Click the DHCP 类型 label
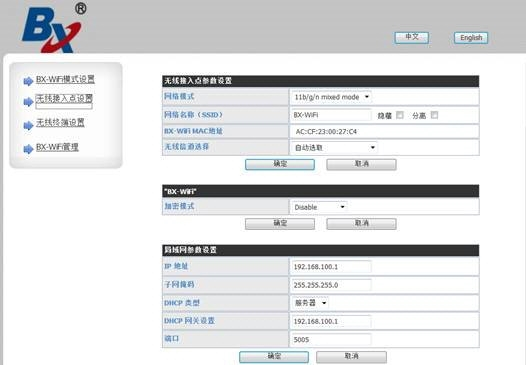526x365 pixels. pos(182,303)
